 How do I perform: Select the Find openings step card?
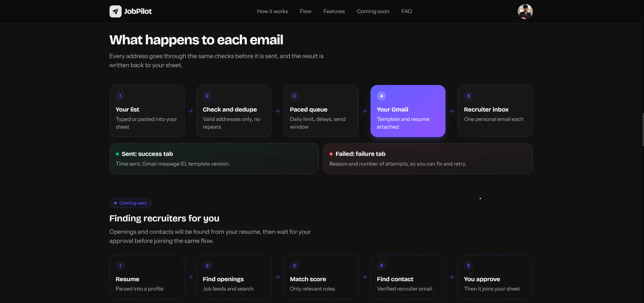tap(234, 277)
